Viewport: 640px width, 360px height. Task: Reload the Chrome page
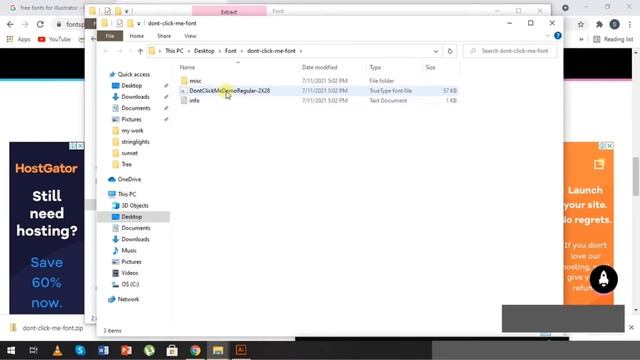pos(40,24)
